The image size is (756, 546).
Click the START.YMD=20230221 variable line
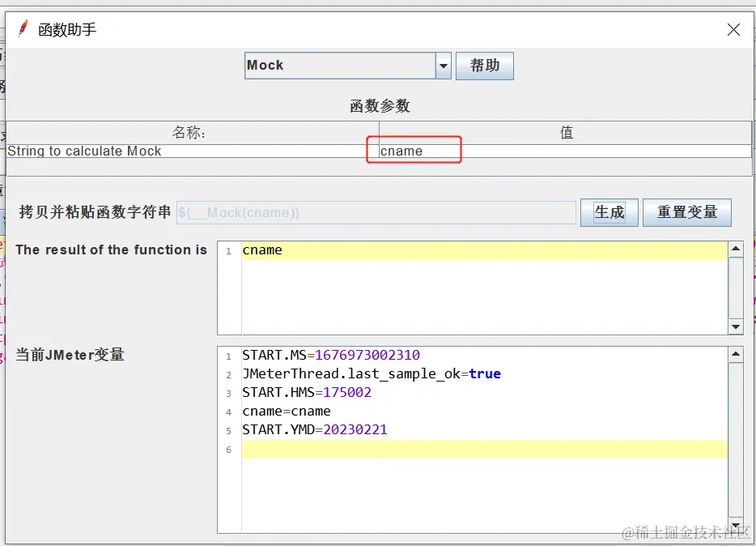pos(314,430)
